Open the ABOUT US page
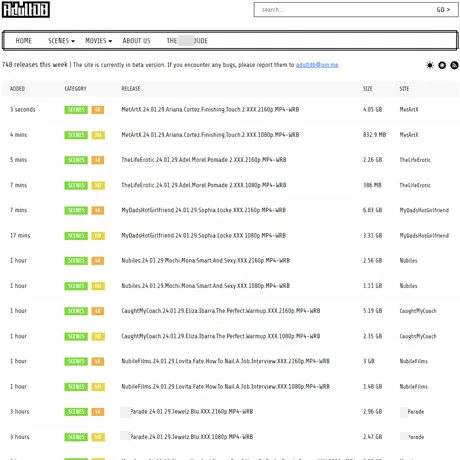This screenshot has height=460, width=460. tap(136, 41)
